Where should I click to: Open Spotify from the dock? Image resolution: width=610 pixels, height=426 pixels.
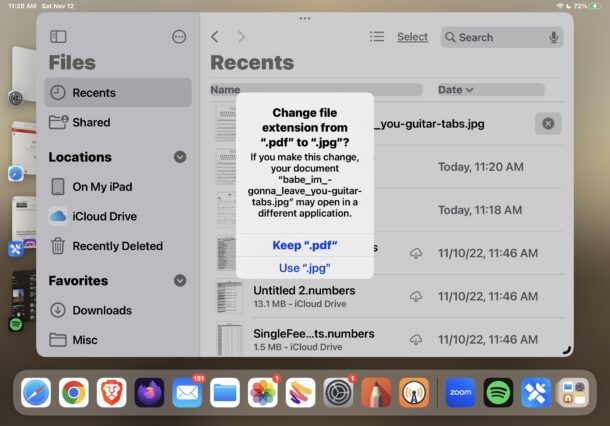[x=498, y=392]
